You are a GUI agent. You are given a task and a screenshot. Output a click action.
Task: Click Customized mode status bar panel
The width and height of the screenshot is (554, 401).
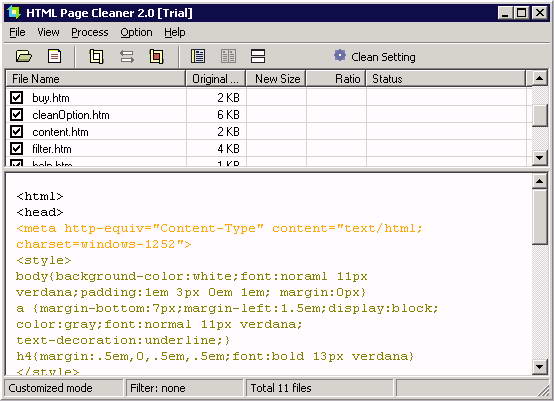(64, 388)
